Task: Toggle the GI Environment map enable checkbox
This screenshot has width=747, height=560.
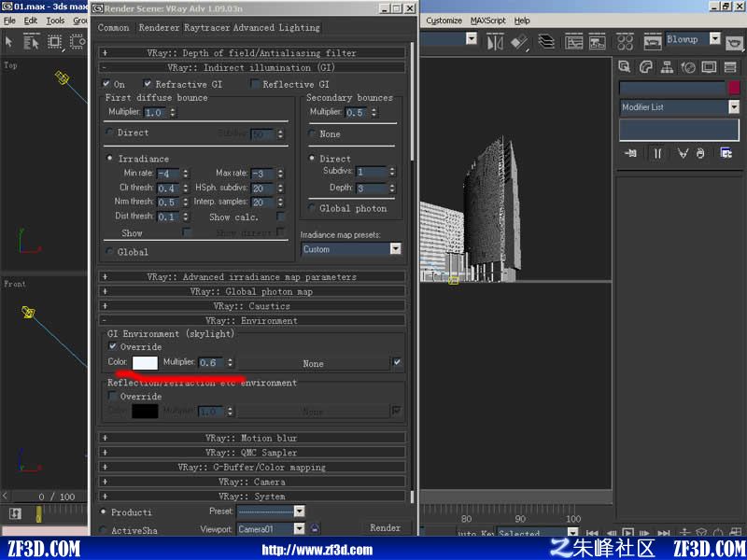Action: pos(397,362)
